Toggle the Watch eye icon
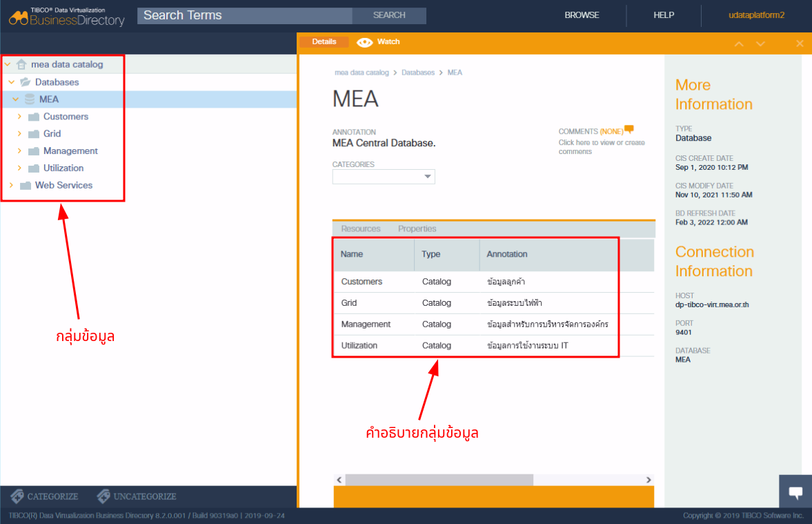The height and width of the screenshot is (524, 812). click(x=364, y=42)
